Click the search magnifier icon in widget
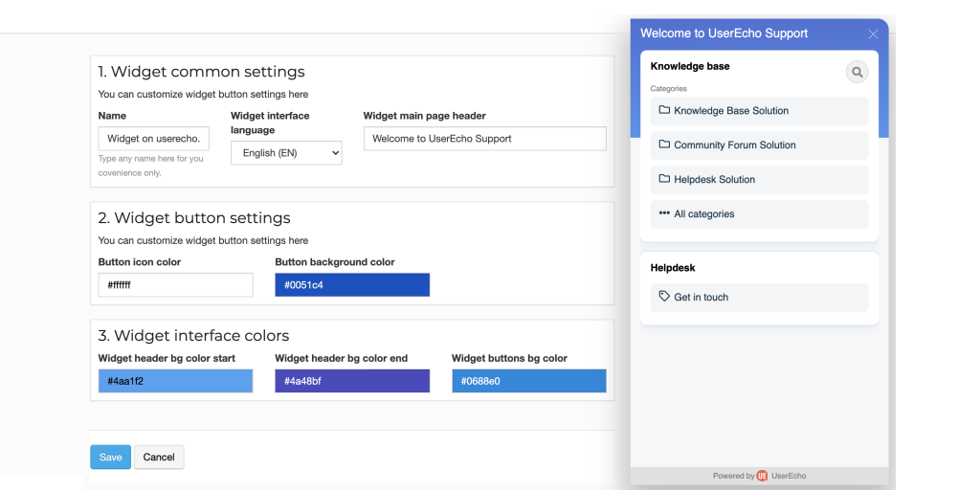 [x=857, y=72]
